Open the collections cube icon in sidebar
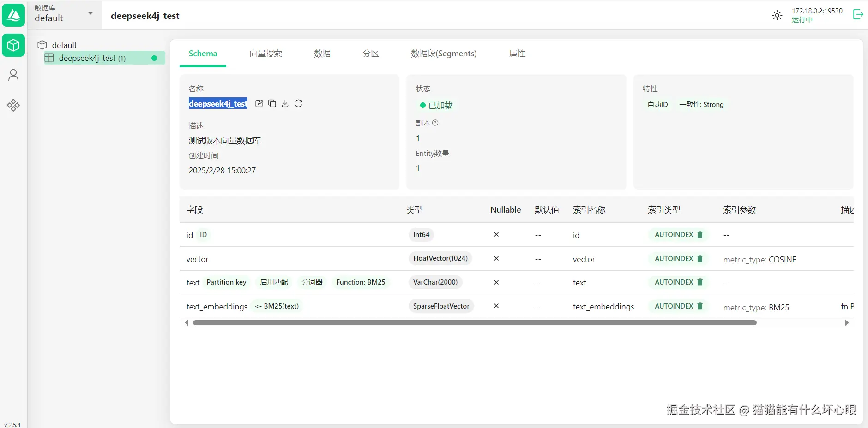Image resolution: width=868 pixels, height=428 pixels. [x=13, y=45]
